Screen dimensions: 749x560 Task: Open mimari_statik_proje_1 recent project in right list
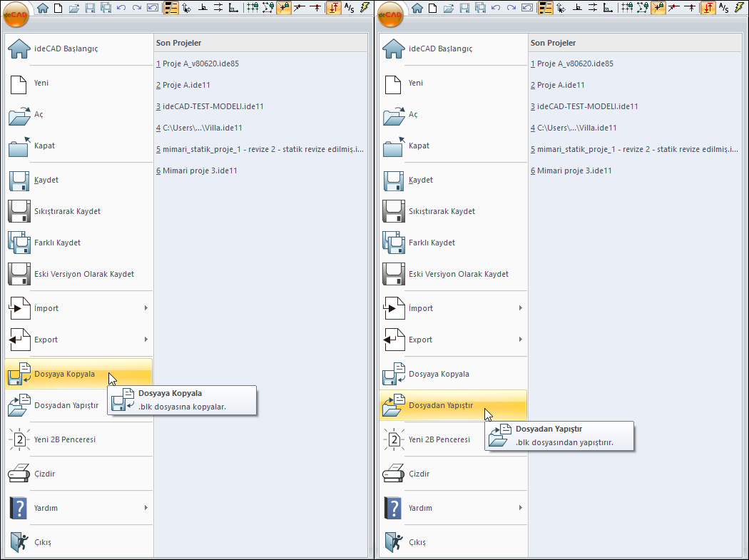click(634, 149)
